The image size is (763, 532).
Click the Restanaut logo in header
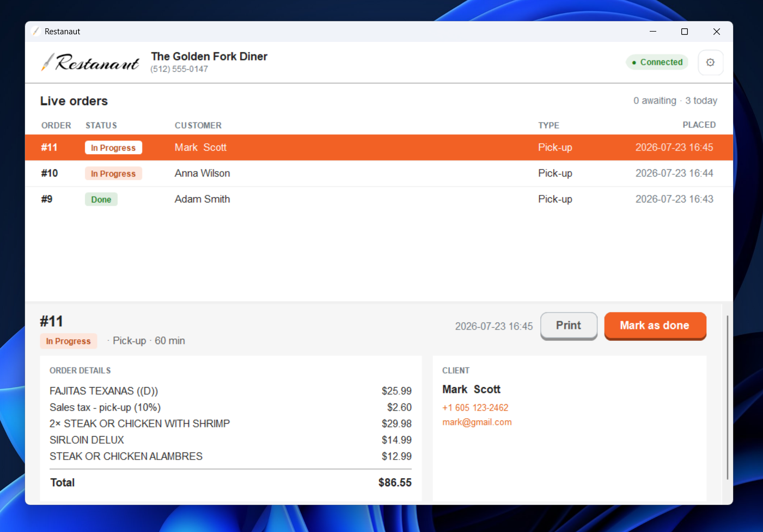point(90,63)
